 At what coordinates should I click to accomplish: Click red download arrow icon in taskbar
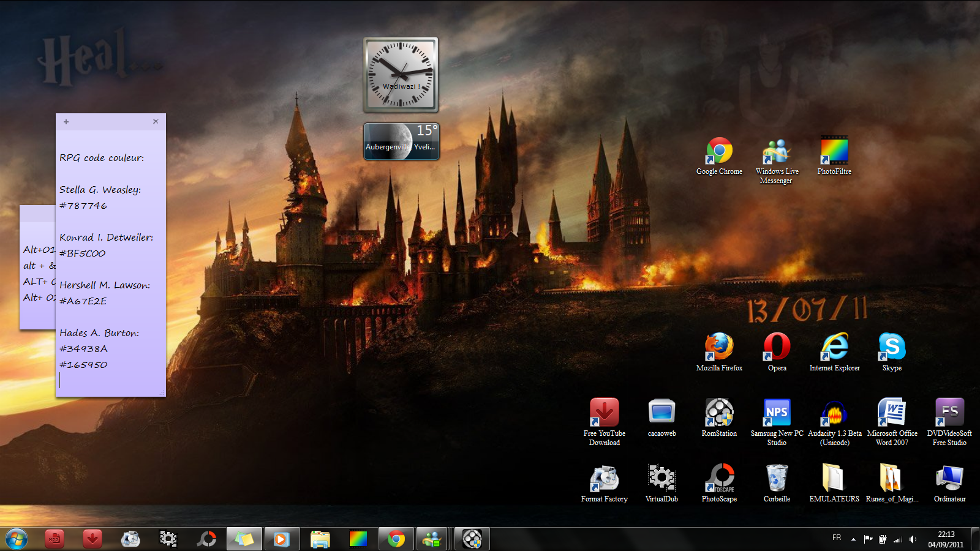92,539
